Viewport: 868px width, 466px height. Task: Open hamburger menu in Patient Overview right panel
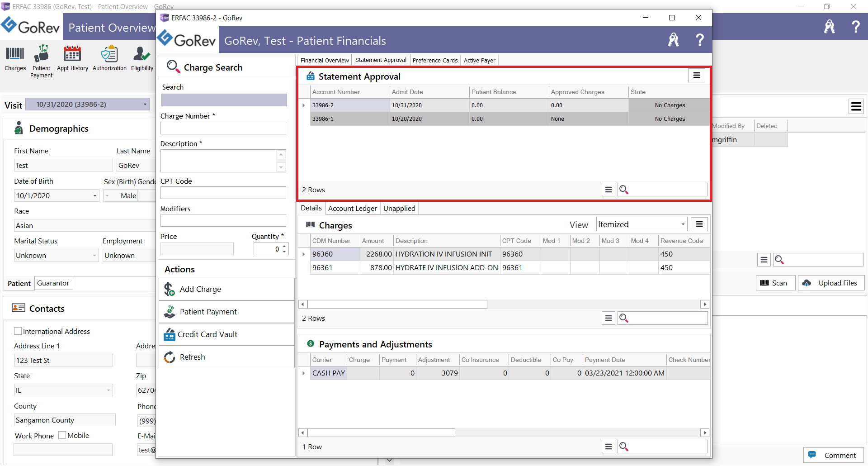[856, 106]
